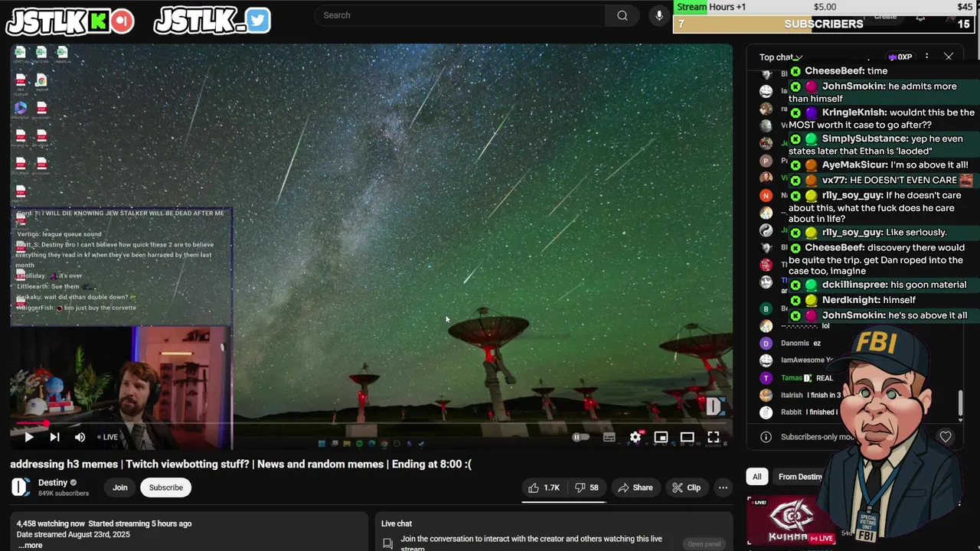Click the video title text
980x551 pixels.
point(240,464)
